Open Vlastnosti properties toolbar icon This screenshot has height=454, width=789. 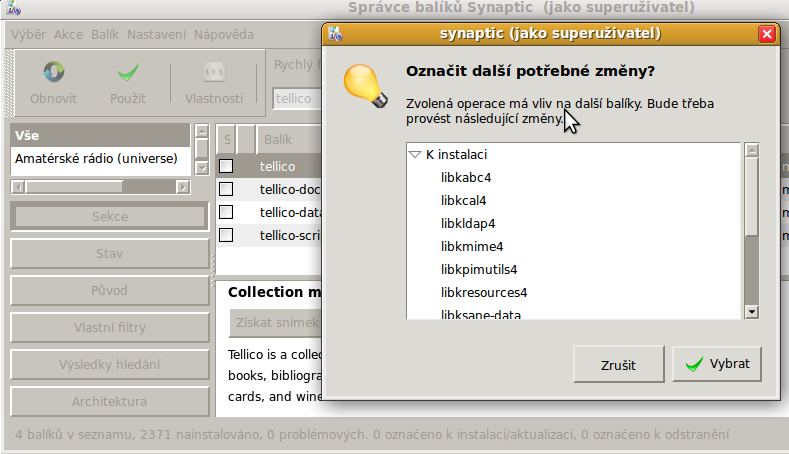(214, 72)
